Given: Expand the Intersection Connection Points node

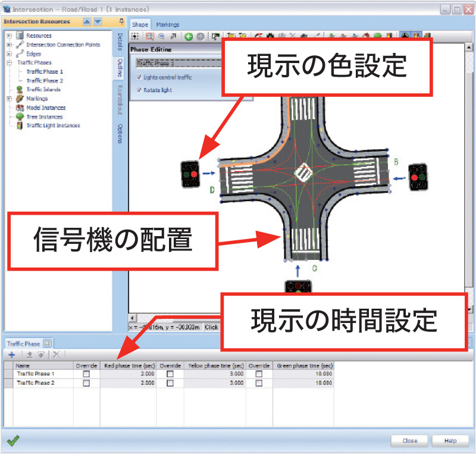Looking at the screenshot, I should coord(9,45).
